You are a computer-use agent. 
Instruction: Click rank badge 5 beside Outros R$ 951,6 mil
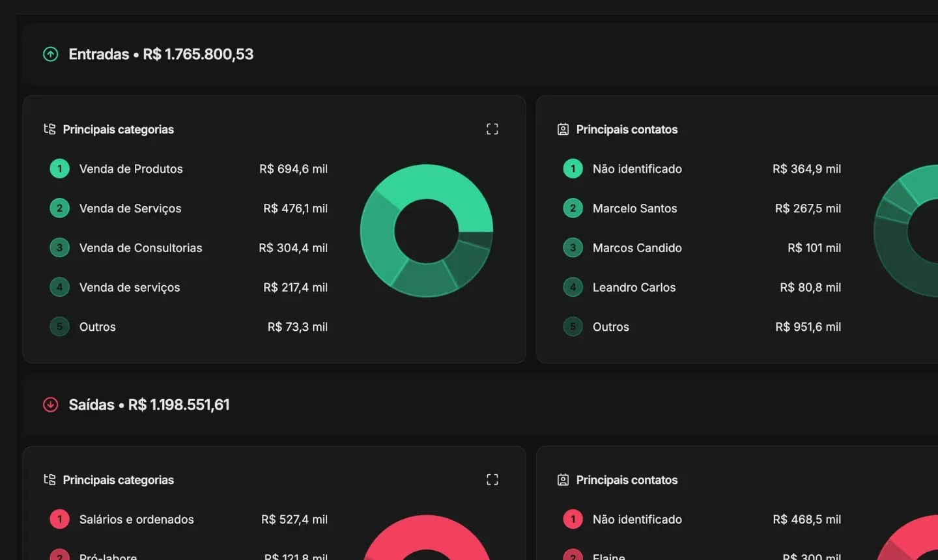tap(573, 327)
